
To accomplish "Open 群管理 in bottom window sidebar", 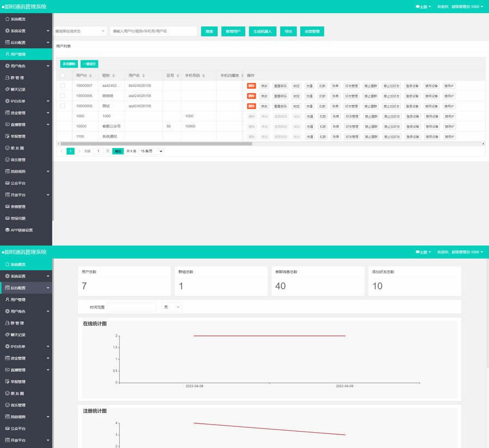I will [26, 323].
